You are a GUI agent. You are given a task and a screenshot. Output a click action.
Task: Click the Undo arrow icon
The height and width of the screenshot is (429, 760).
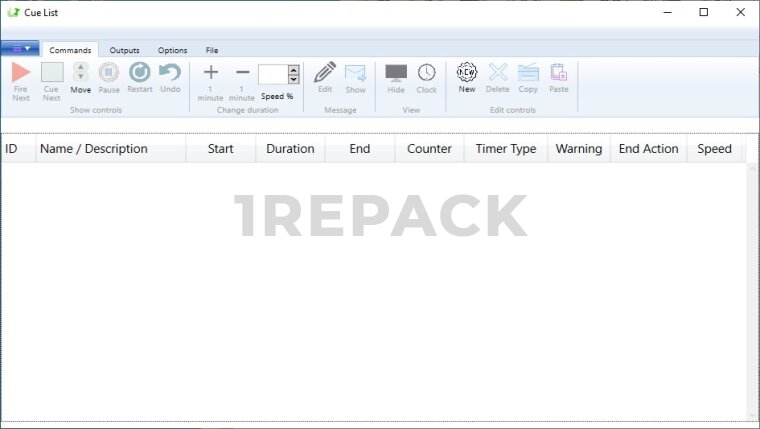[170, 73]
